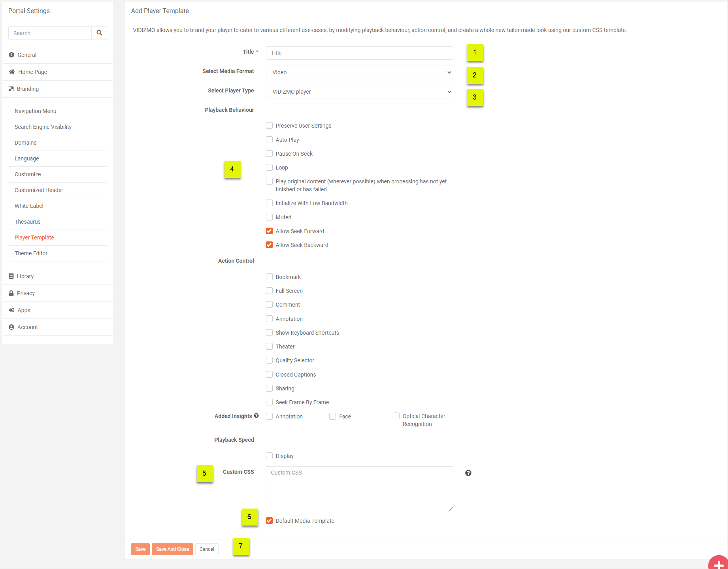Click the Privacy lock icon
The image size is (728, 569).
click(11, 293)
